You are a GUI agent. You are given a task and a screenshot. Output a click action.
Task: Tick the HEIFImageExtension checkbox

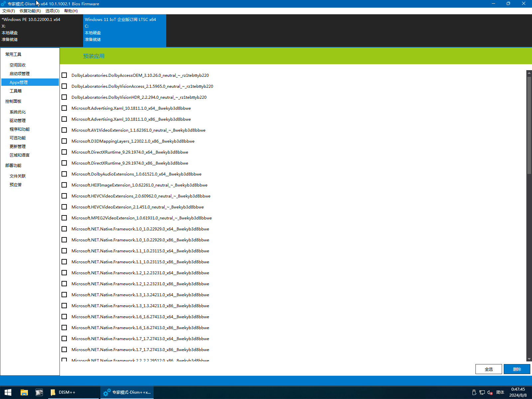(64, 185)
